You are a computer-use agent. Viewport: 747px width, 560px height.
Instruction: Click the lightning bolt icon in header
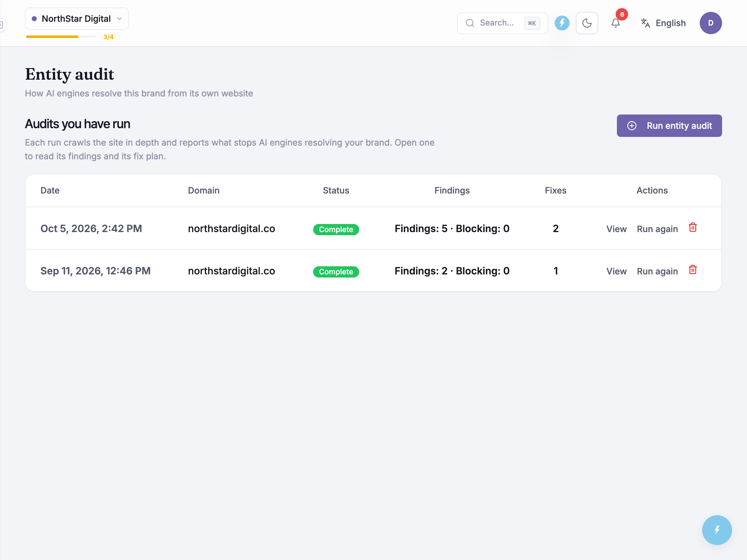pyautogui.click(x=561, y=23)
